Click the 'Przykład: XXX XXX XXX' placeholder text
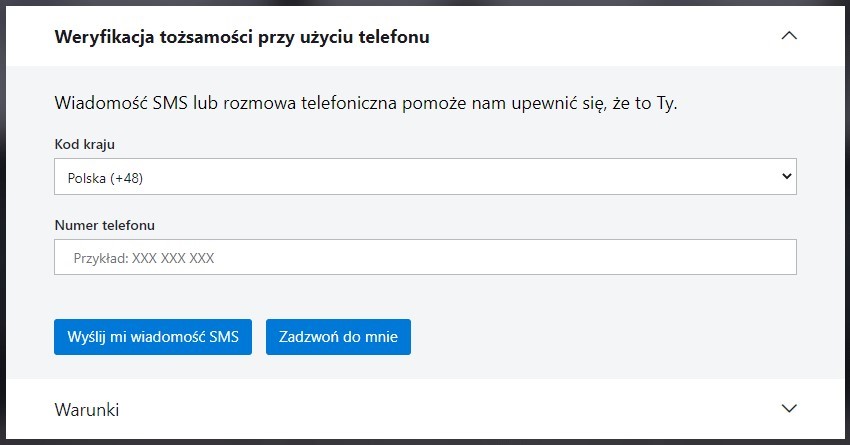 pos(144,258)
